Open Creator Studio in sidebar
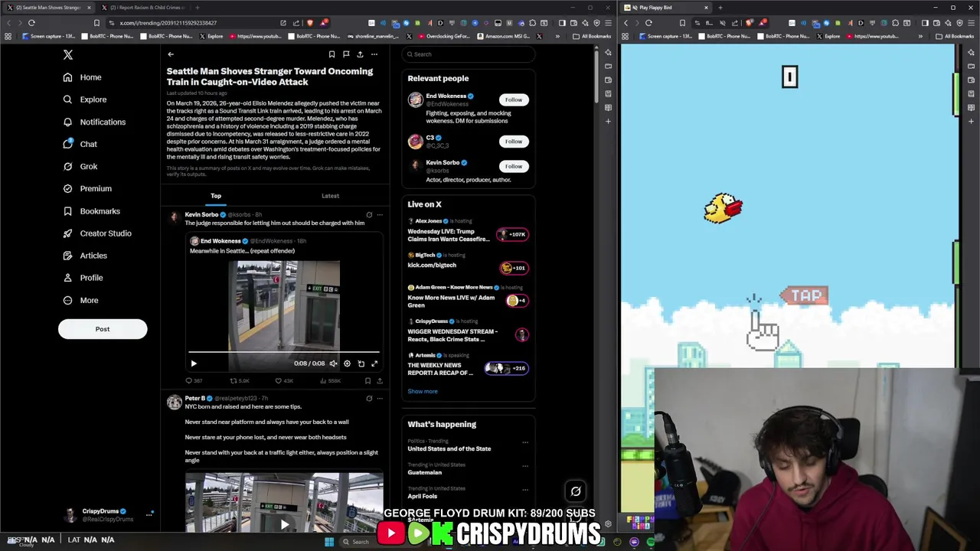Viewport: 980px width, 551px height. click(x=96, y=233)
